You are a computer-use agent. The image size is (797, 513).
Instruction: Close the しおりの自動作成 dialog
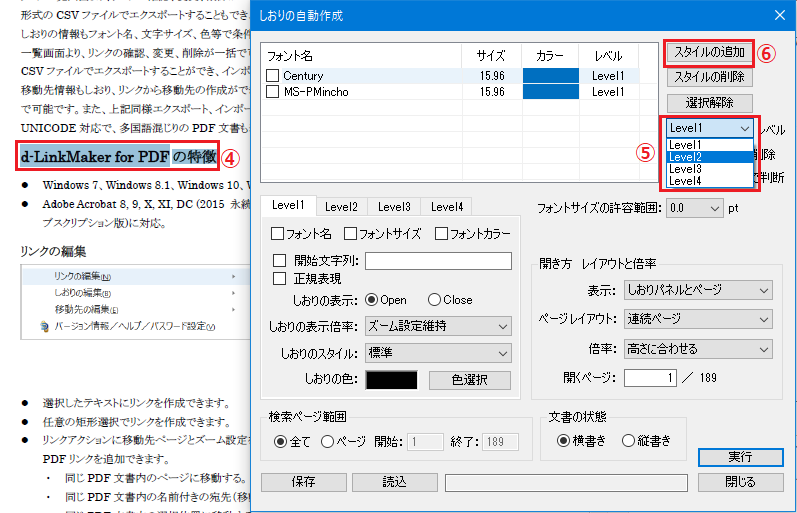[780, 15]
